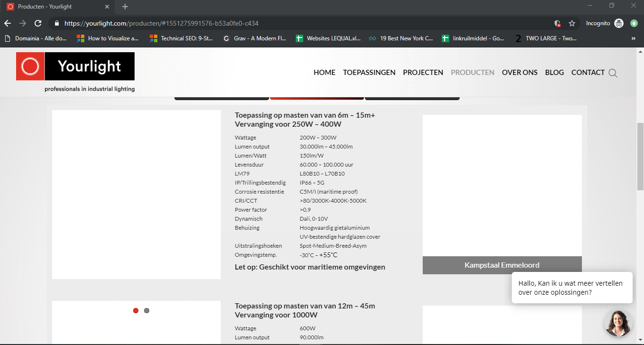
Task: Open the OVER ONS page
Action: (520, 73)
